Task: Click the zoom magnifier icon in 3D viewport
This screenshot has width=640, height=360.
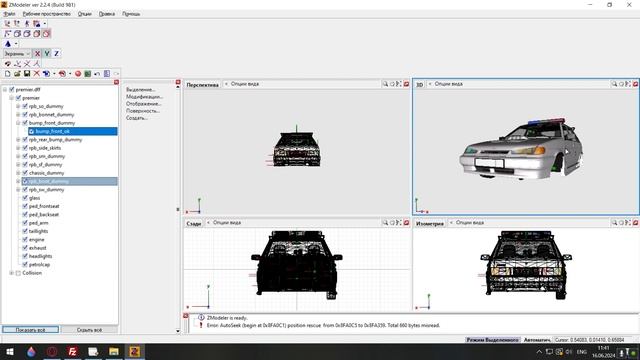Action: (614, 84)
